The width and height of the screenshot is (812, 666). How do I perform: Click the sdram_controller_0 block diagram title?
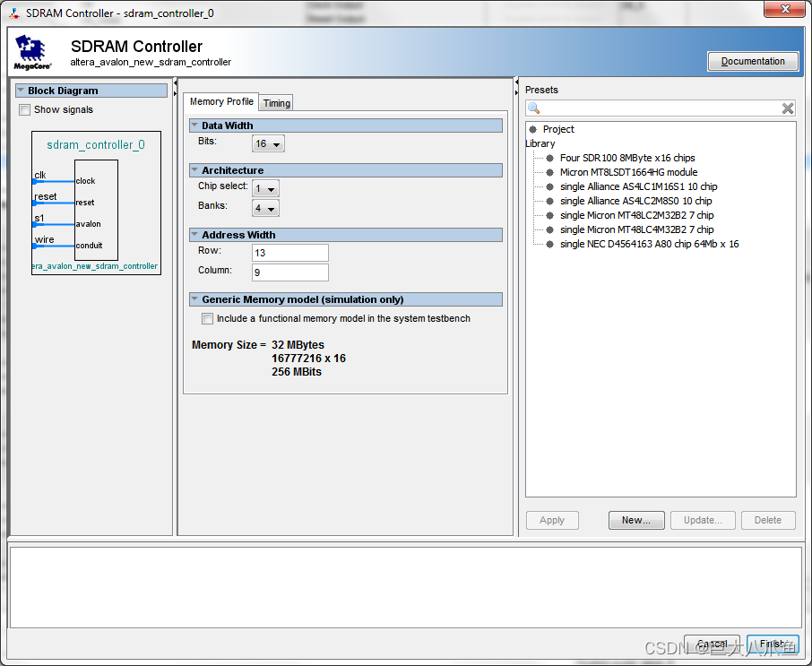[x=96, y=145]
